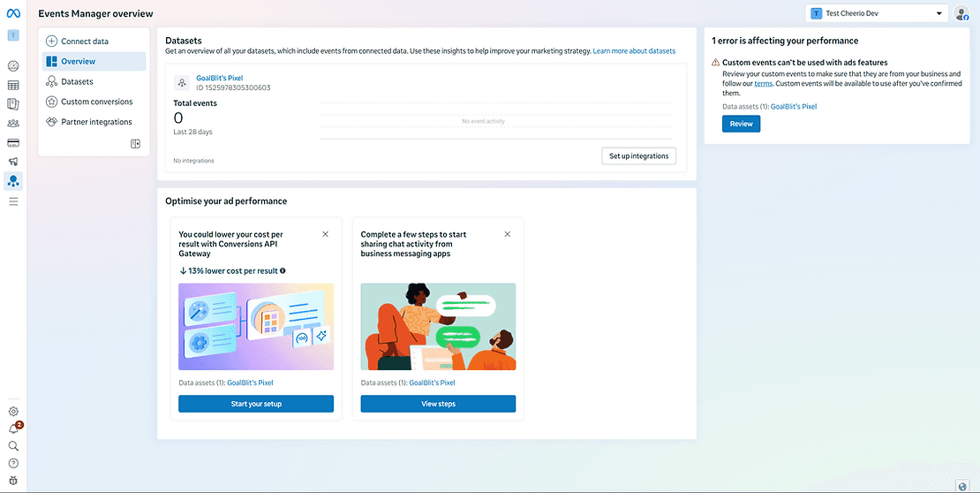Open Learn more about datasets link

(x=634, y=50)
